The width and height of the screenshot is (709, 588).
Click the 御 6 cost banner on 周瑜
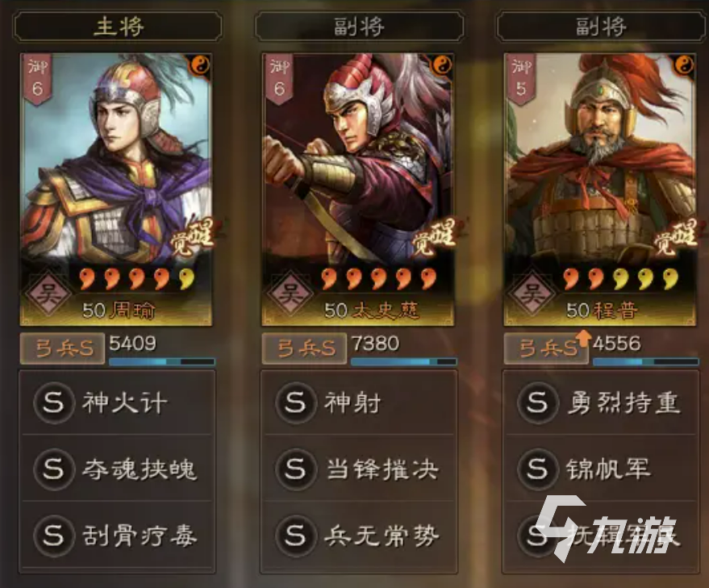click(x=38, y=79)
